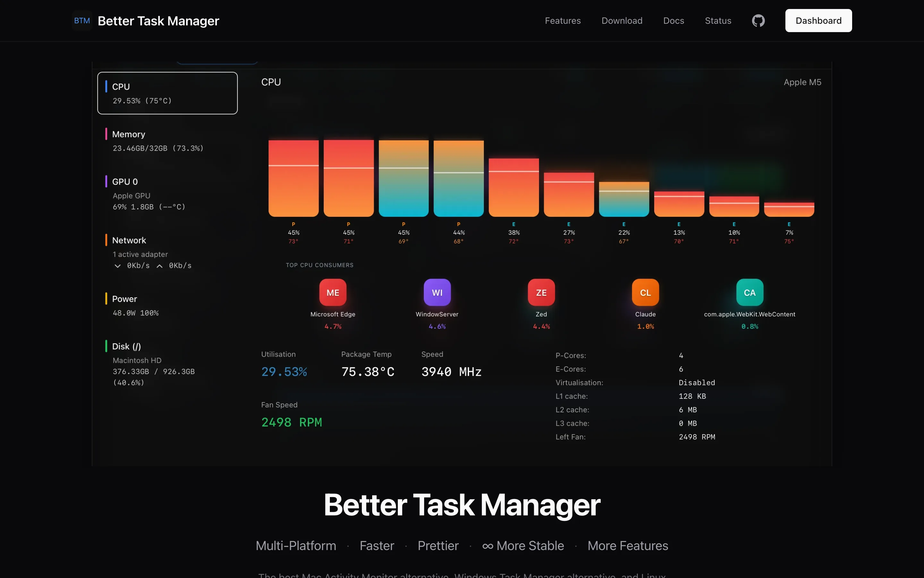This screenshot has width=924, height=578.
Task: Click the 1 active adapter text
Action: click(140, 254)
